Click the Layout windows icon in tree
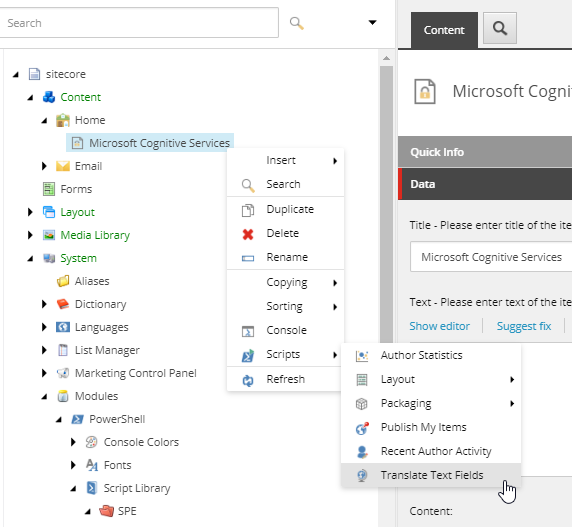The height and width of the screenshot is (527, 572). [49, 212]
